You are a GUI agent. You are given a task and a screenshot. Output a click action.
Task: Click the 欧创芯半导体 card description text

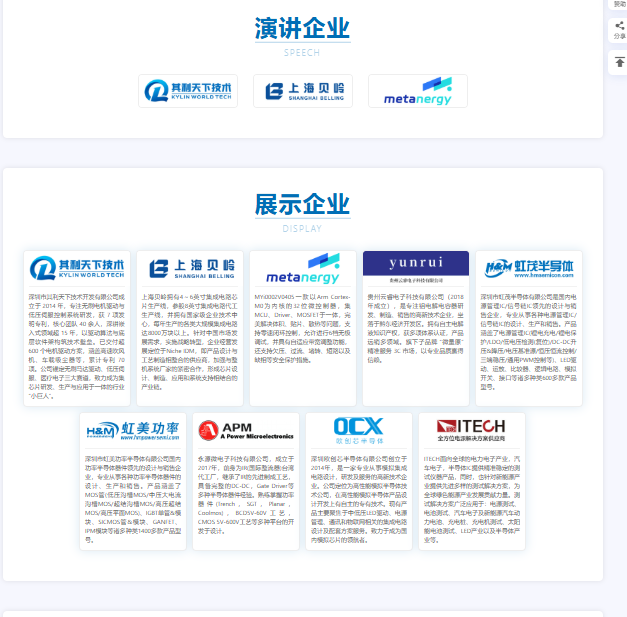[x=359, y=499]
